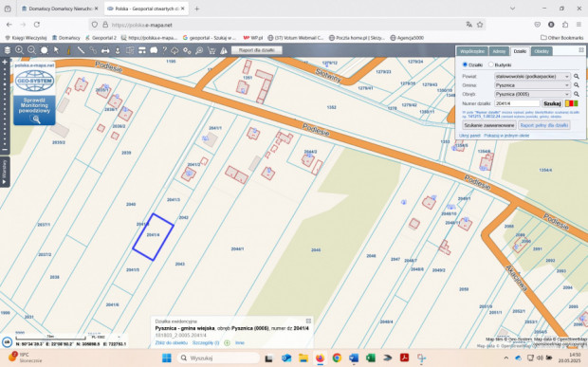Expand the Obręb dropdown list
This screenshot has width=588, height=367.
point(532,95)
